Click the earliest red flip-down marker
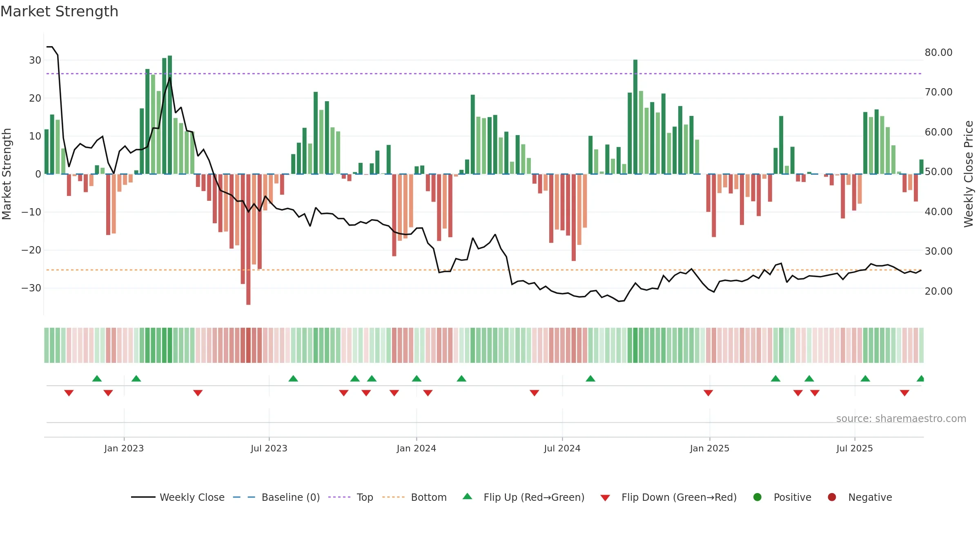 pos(69,393)
